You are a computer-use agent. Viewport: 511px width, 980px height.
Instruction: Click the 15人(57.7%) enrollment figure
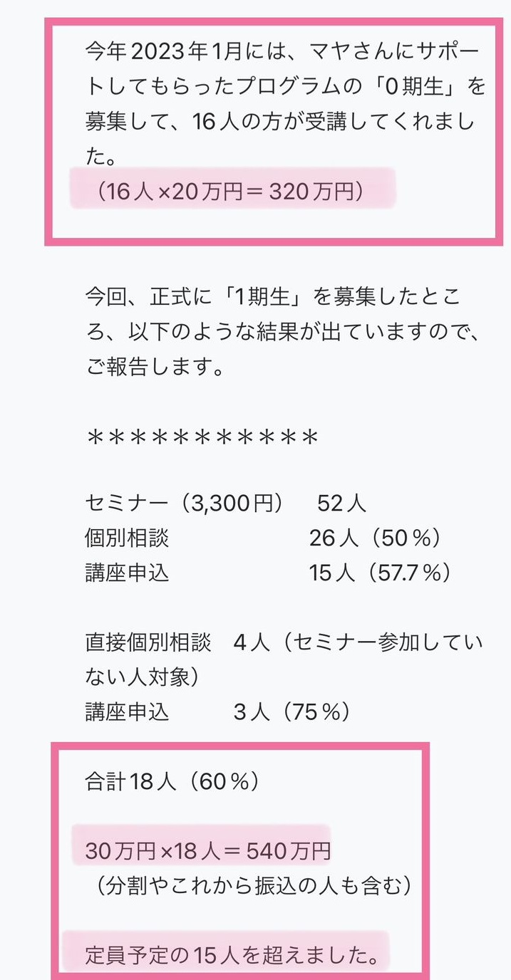point(379,573)
